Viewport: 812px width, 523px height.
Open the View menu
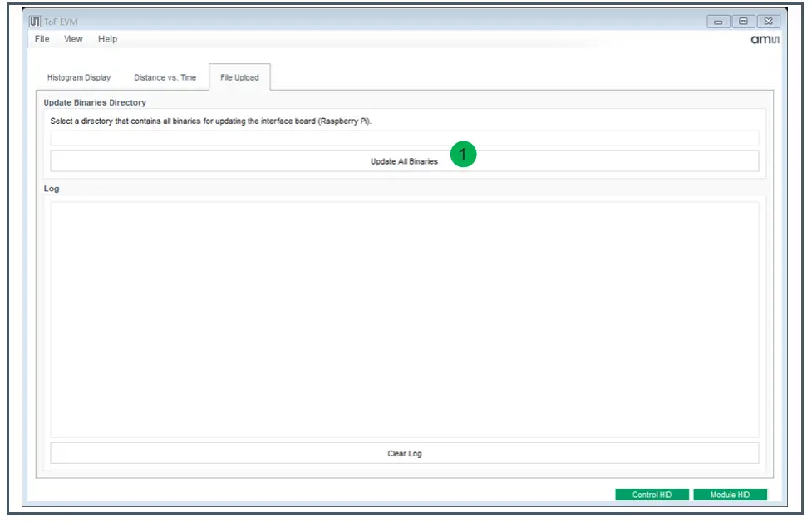click(x=72, y=39)
